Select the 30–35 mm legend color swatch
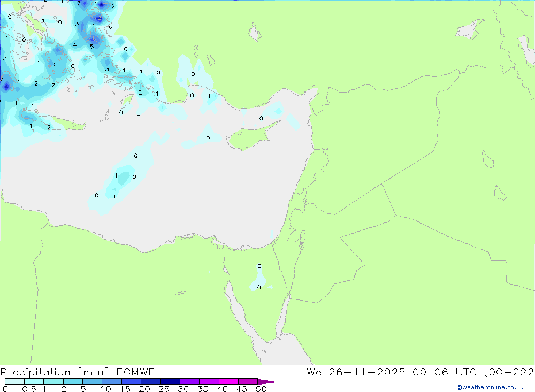 coord(189,381)
